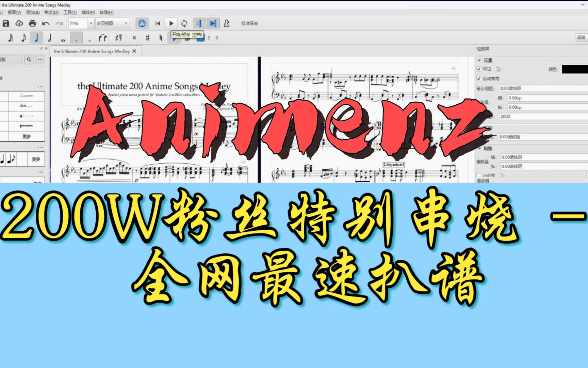Print the score using printer icon

click(32, 24)
